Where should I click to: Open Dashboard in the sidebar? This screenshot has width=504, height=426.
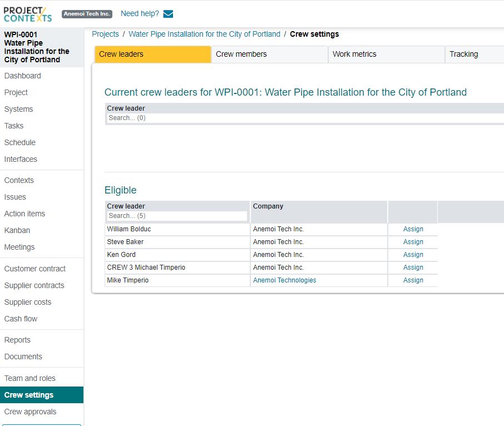tap(22, 76)
